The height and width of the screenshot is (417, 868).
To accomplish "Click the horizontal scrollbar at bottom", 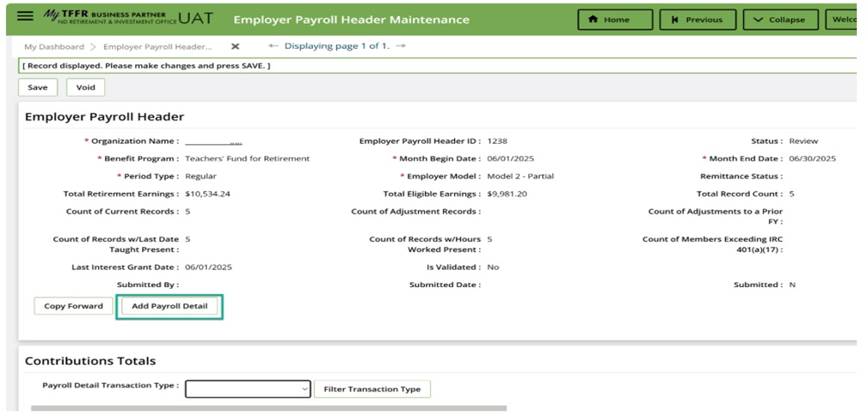I will point(269,408).
